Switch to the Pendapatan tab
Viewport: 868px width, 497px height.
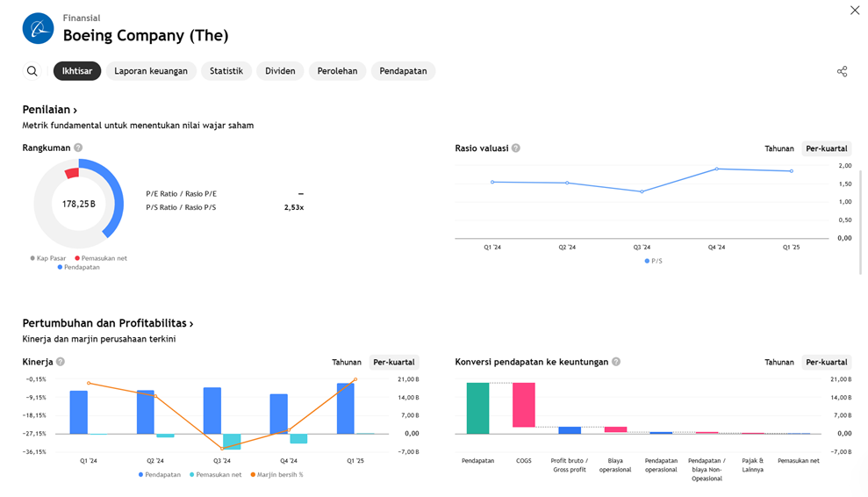403,71
